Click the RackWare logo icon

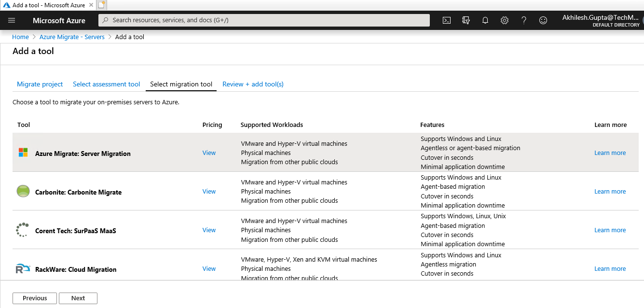(x=23, y=269)
